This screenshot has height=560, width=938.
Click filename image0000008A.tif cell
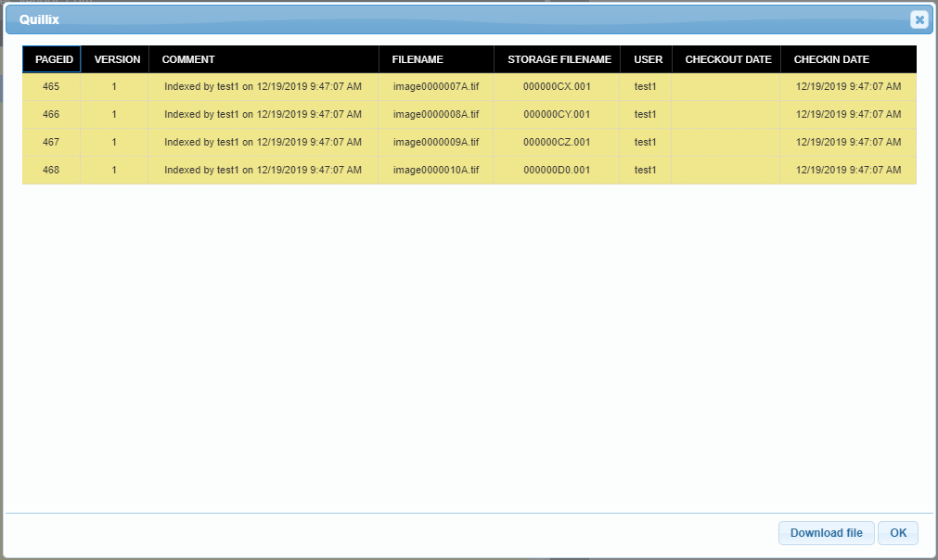pyautogui.click(x=435, y=114)
